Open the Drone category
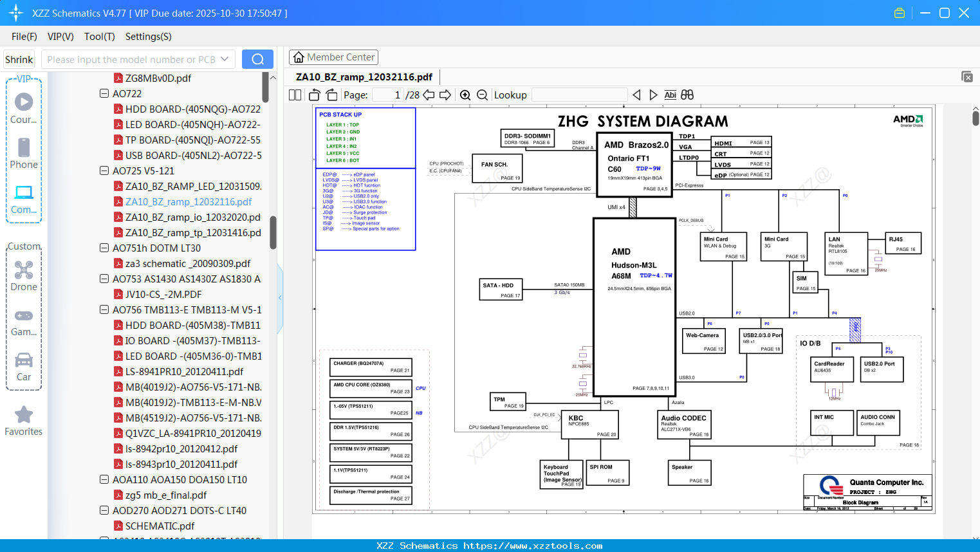Screen dimensions: 980x552 coord(24,275)
